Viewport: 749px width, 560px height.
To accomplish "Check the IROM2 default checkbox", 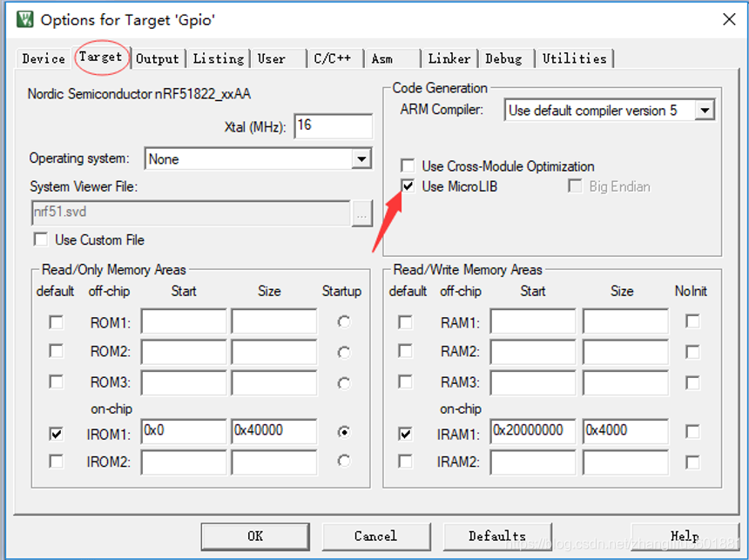I will 56,462.
